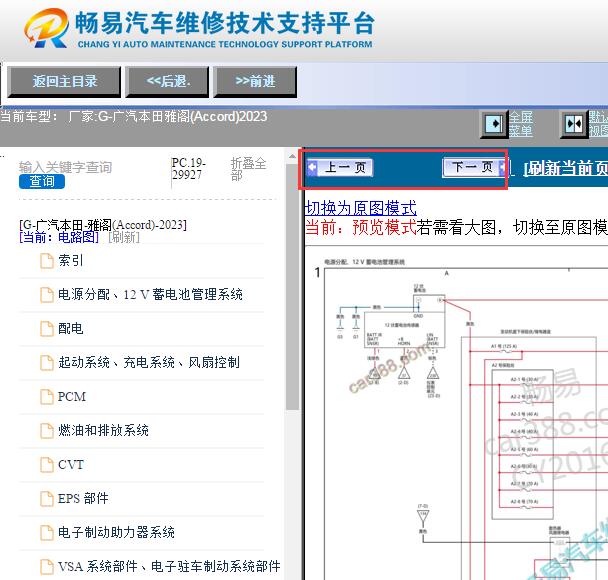Click page icon beside 起动系统、充电系统、风扇控制
The height and width of the screenshot is (580, 608).
point(47,362)
